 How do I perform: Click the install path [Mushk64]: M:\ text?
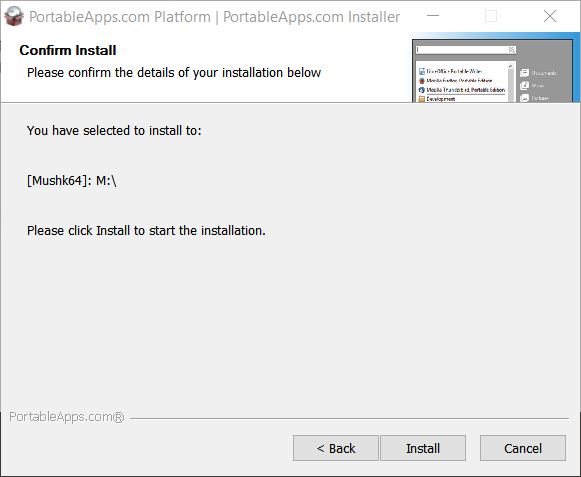pos(72,181)
